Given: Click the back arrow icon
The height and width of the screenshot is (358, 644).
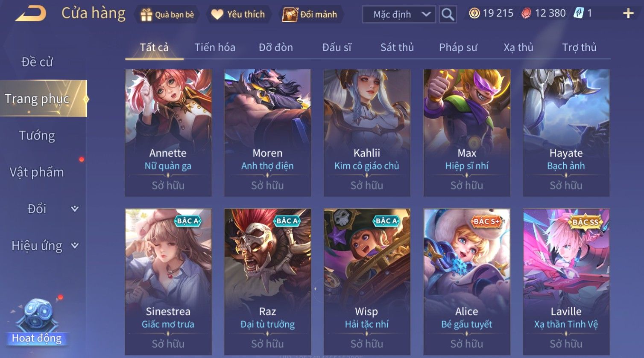Looking at the screenshot, I should [31, 14].
